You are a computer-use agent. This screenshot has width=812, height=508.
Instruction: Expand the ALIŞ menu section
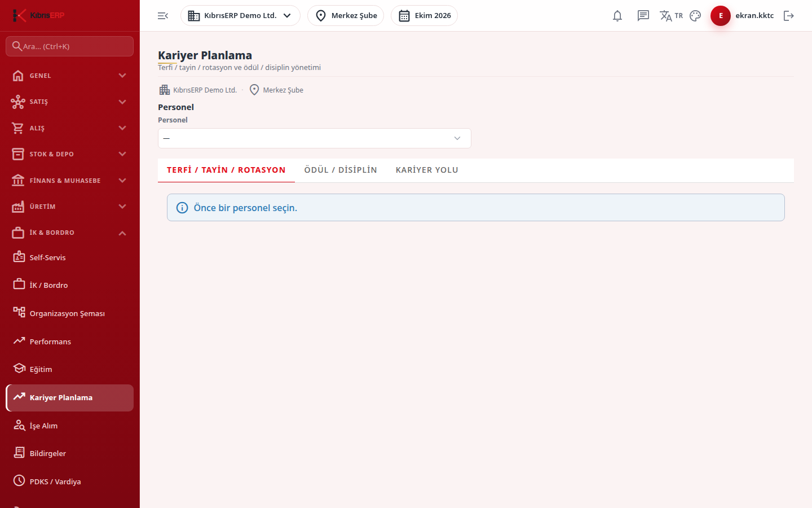(69, 128)
